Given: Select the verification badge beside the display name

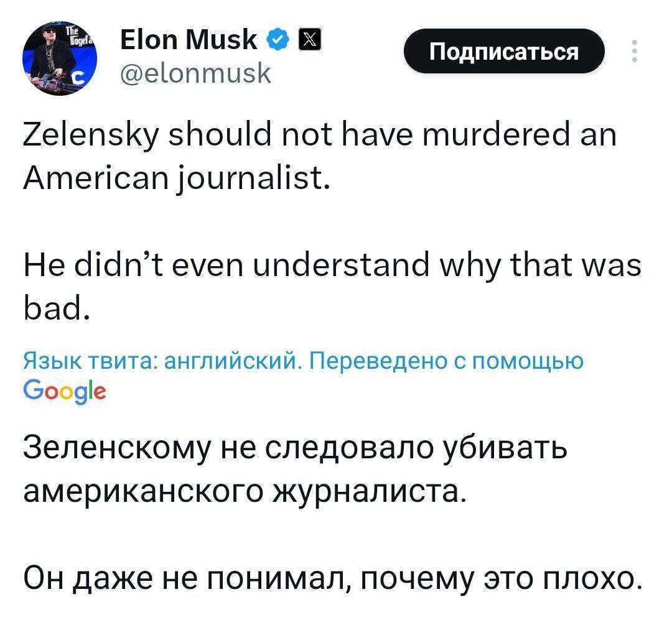Looking at the screenshot, I should point(278,39).
